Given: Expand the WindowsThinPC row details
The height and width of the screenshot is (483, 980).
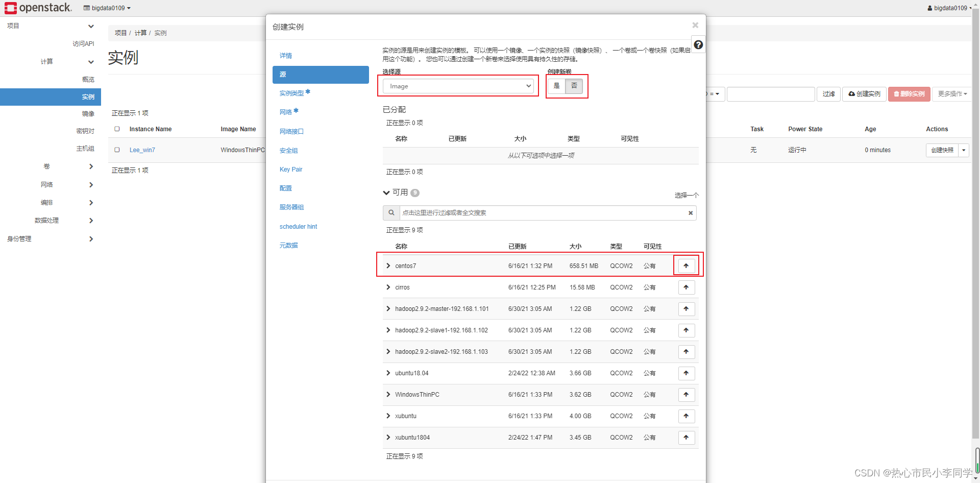Looking at the screenshot, I should [388, 395].
